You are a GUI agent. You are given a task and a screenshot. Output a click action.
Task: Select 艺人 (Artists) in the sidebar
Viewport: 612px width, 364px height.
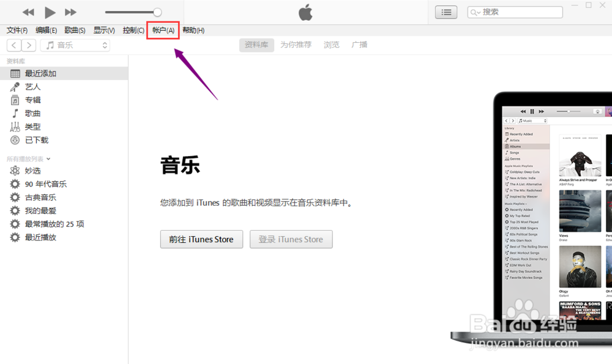[x=32, y=86]
